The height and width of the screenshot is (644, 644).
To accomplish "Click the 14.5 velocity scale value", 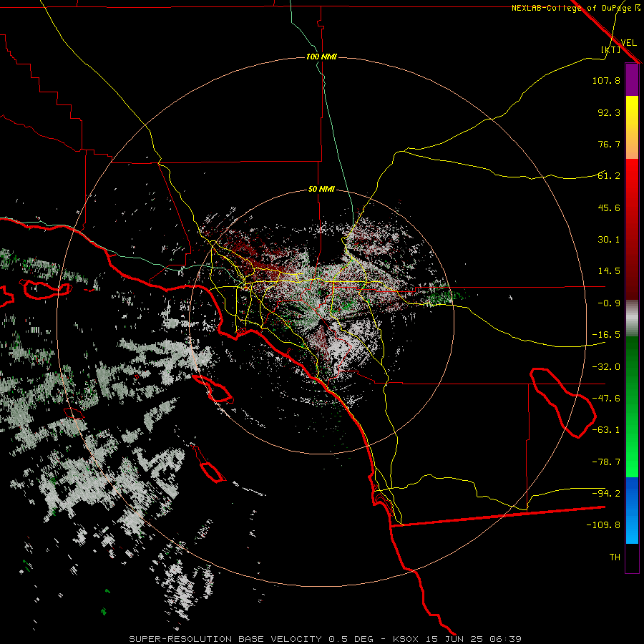I will pos(609,271).
